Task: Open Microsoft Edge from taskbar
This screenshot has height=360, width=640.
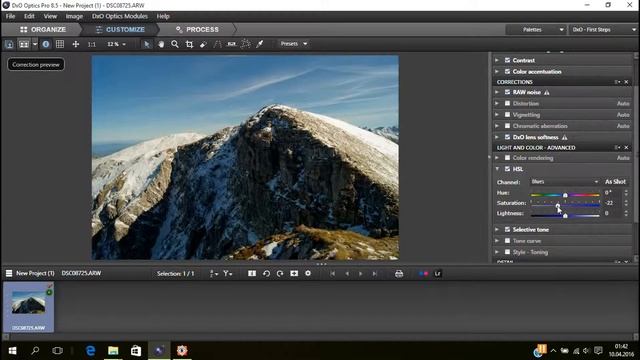Action: 91,350
